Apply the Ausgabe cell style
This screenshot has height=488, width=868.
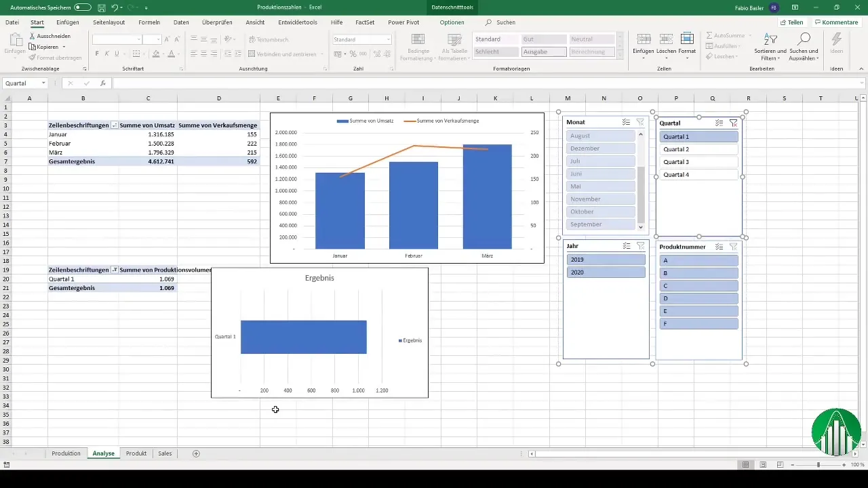544,52
